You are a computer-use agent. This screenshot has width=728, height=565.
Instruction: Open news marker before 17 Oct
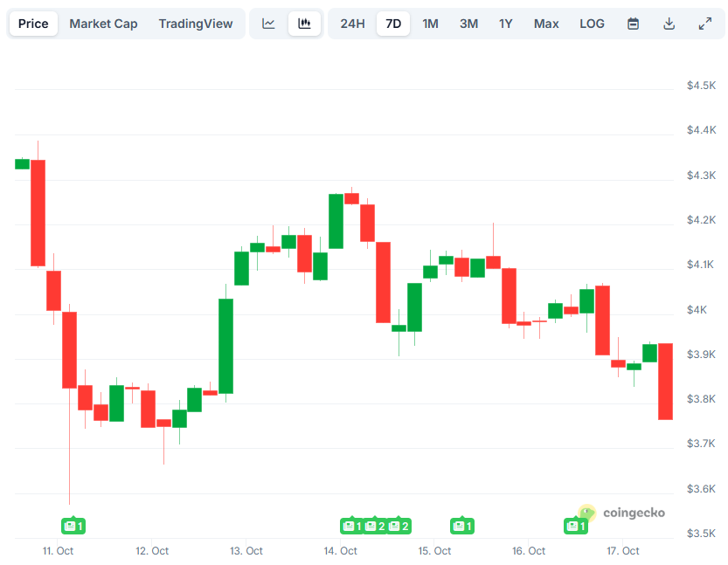[576, 526]
